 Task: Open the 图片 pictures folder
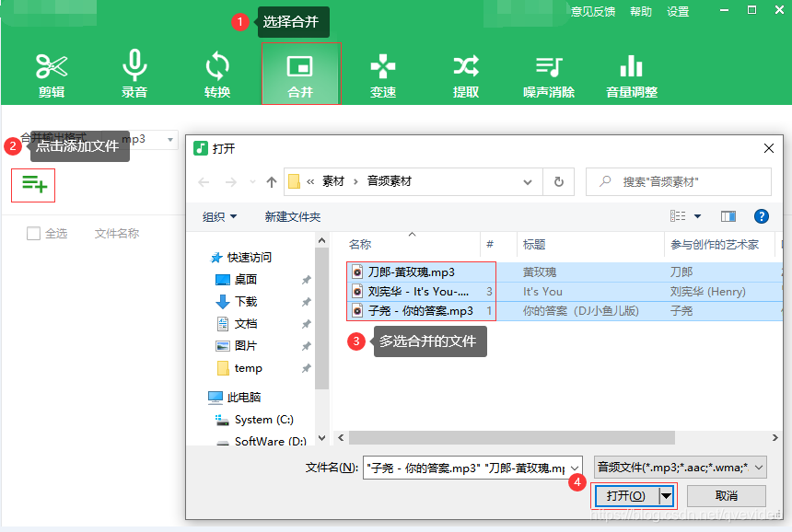pos(246,346)
